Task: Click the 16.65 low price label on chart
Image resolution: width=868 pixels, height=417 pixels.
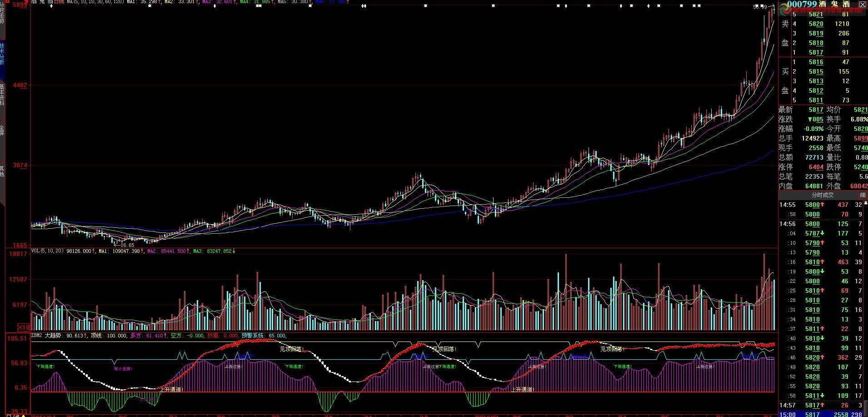Action: 127,245
